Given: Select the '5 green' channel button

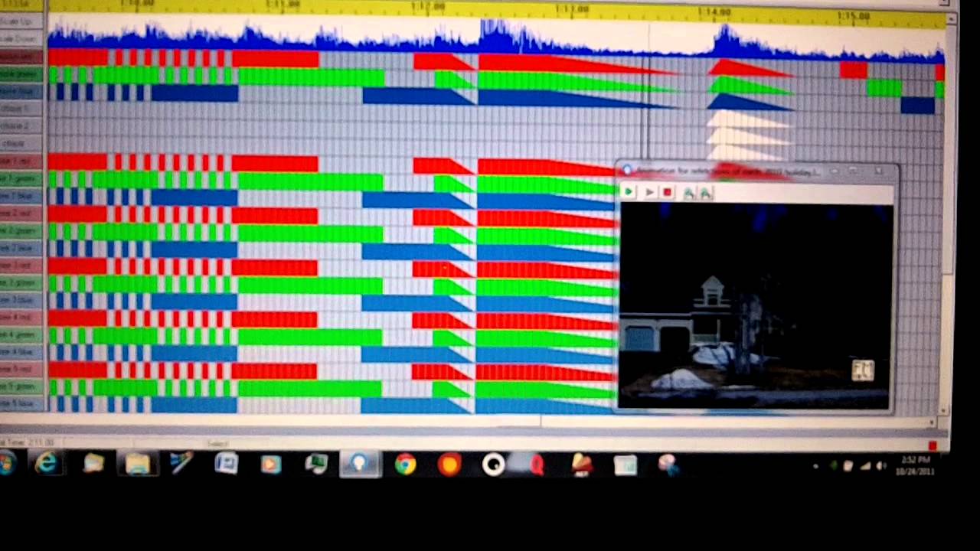Looking at the screenshot, I should point(21,386).
